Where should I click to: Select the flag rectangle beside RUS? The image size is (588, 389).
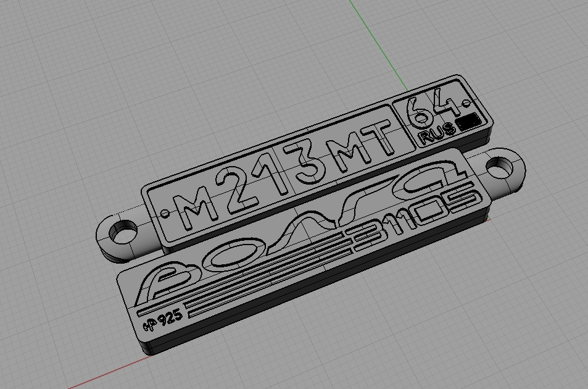click(x=470, y=120)
